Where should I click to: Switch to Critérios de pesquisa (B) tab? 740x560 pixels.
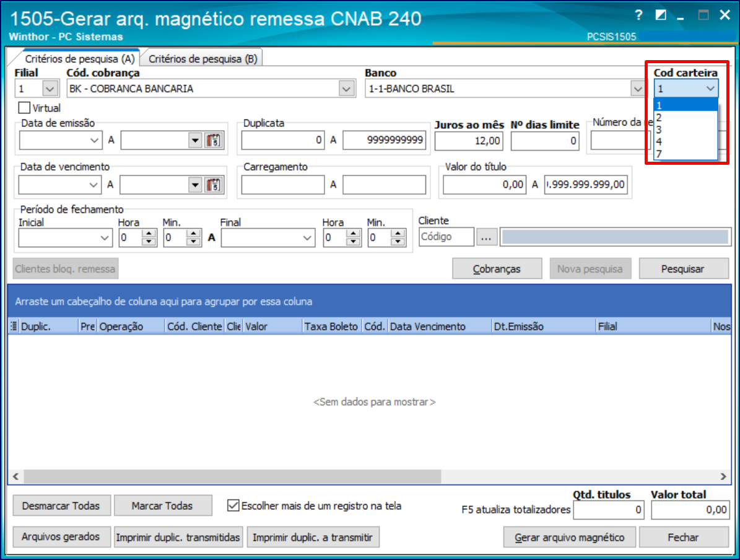(202, 59)
